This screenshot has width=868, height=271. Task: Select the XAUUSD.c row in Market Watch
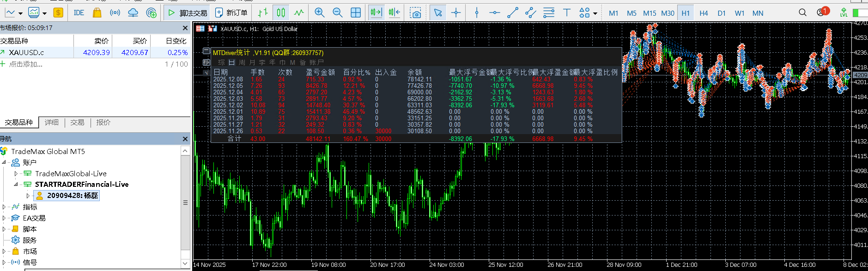point(26,53)
